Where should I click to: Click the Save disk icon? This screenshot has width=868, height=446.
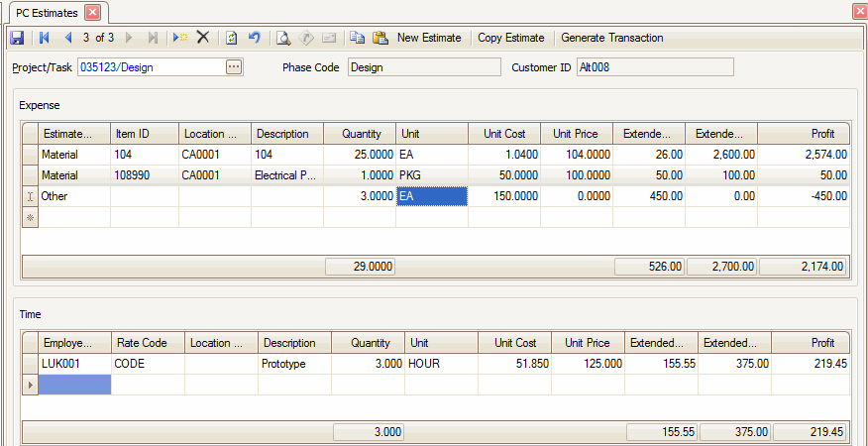[16, 38]
